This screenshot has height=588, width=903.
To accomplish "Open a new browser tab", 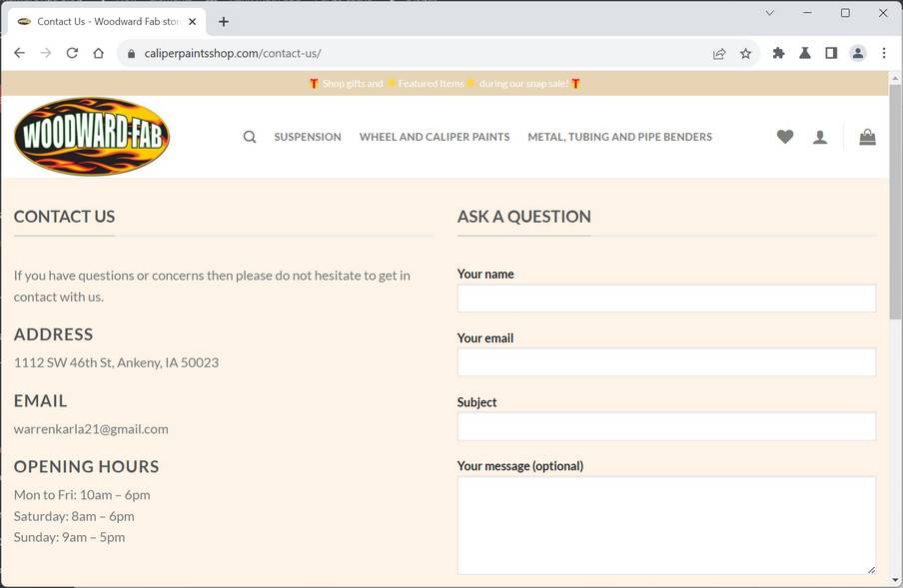I will click(x=224, y=20).
